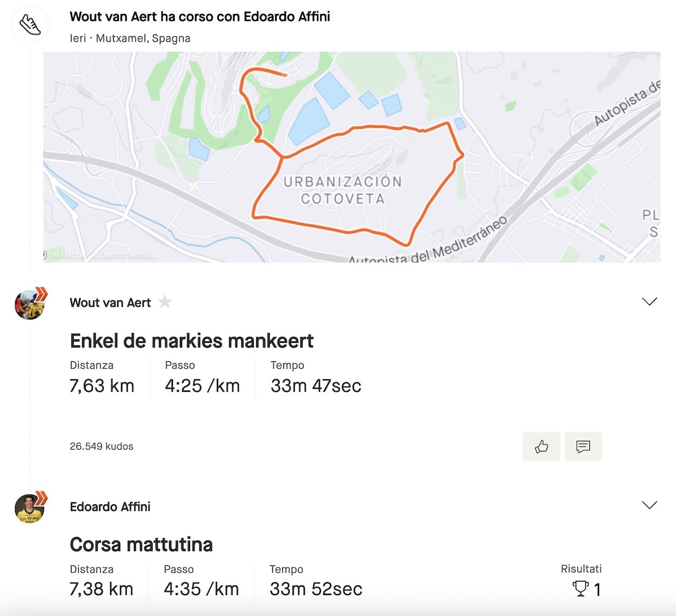Image resolution: width=676 pixels, height=616 pixels.
Task: Click the map info icon in the map corner
Action: [45, 255]
